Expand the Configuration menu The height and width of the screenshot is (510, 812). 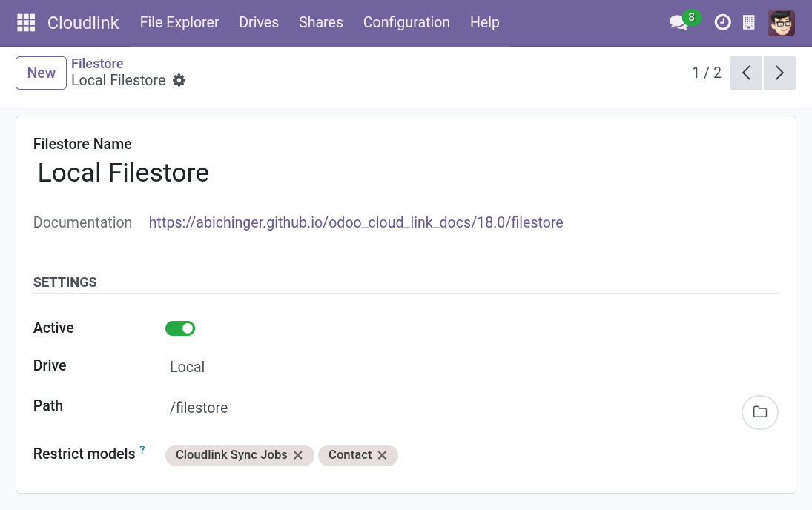click(x=406, y=23)
